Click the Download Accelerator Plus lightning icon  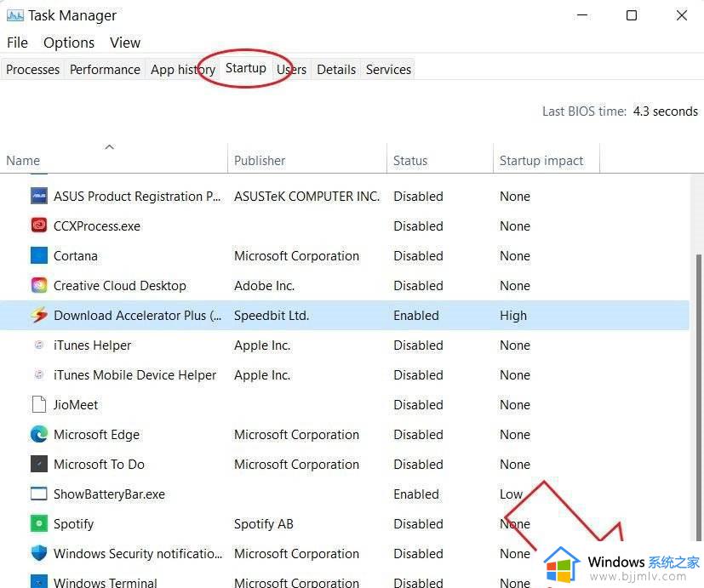point(39,315)
